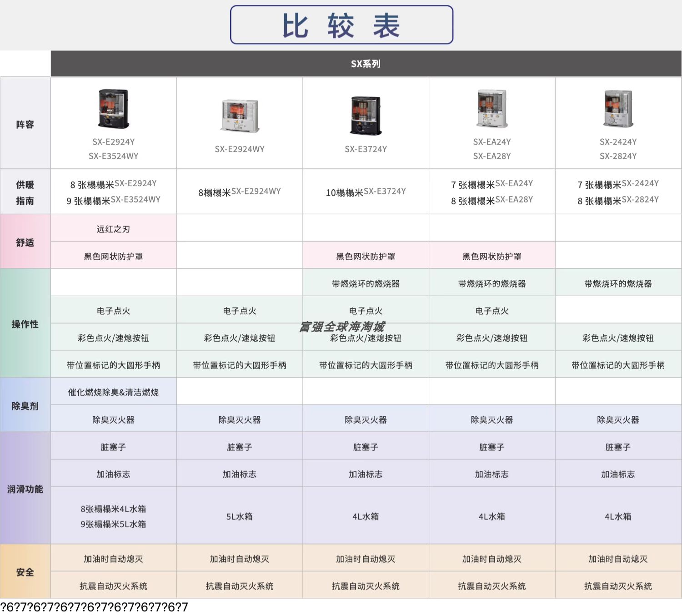Click the SX-E3724Y model name in the 阵容 row
This screenshot has width=682, height=616.
click(x=366, y=149)
